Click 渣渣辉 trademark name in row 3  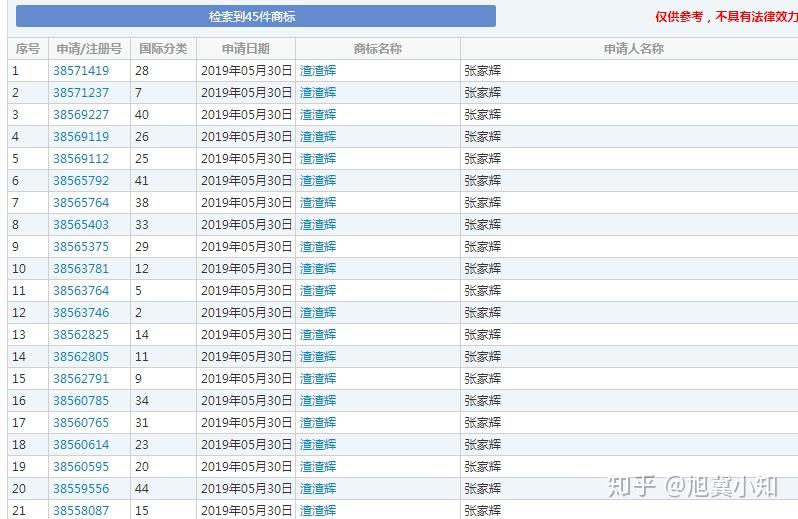pos(318,114)
